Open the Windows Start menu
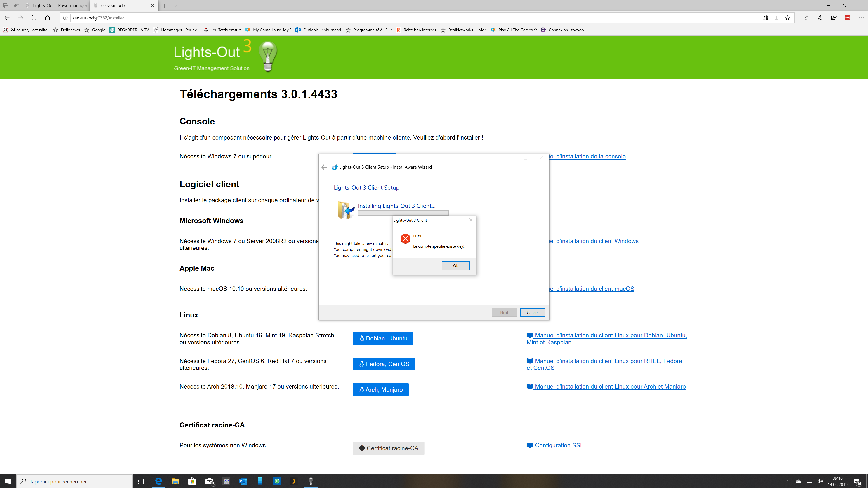 [8, 481]
